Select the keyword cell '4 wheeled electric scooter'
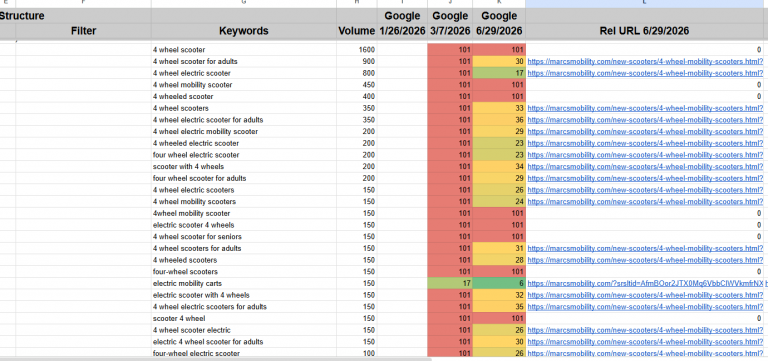 (243, 144)
